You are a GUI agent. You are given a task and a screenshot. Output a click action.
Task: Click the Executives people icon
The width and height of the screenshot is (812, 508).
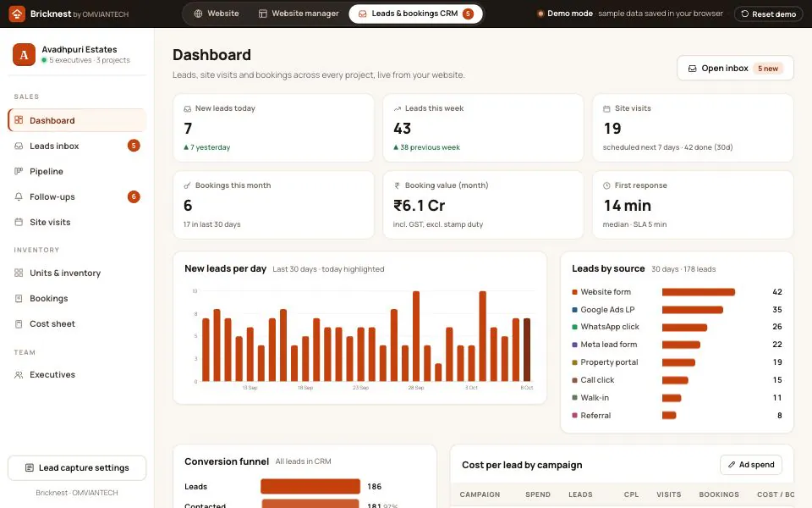[x=19, y=374]
